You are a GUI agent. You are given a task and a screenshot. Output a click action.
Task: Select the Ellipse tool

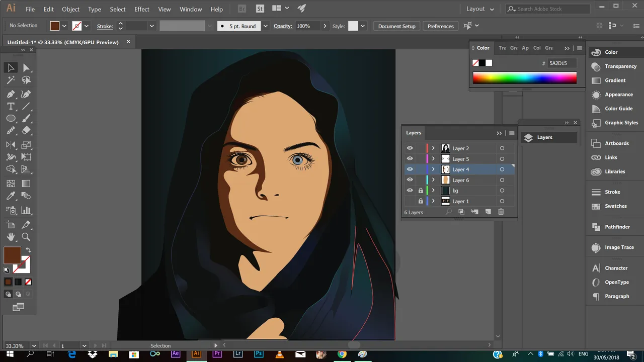coord(11,118)
